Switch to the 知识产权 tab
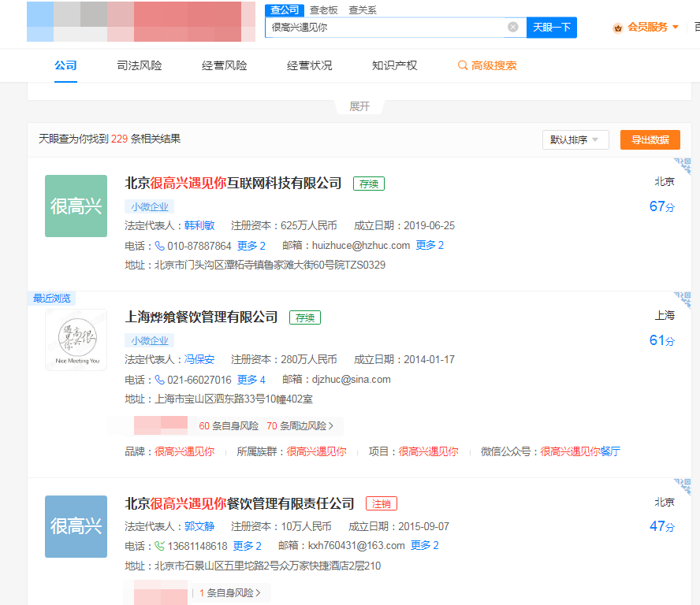 tap(393, 65)
